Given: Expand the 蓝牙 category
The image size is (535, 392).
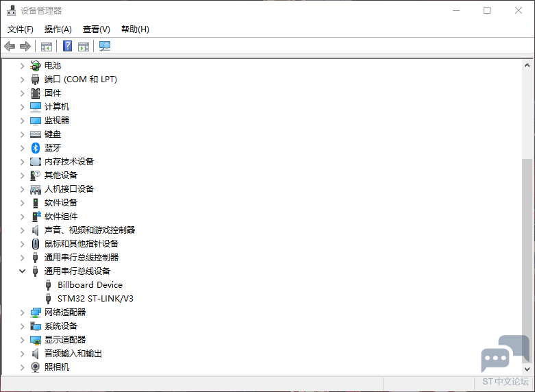Looking at the screenshot, I should tap(22, 148).
